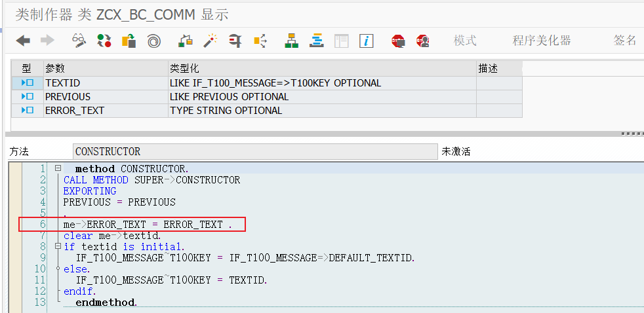644x313 pixels.
Task: Select the PREVIOUS parameter name cell
Action: tap(106, 97)
